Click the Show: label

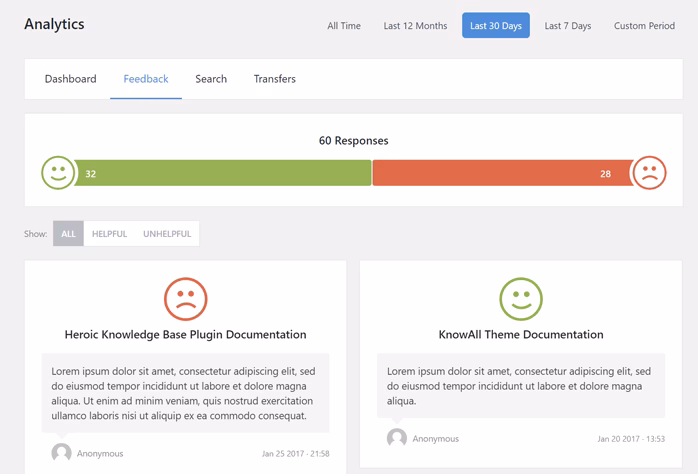point(36,234)
